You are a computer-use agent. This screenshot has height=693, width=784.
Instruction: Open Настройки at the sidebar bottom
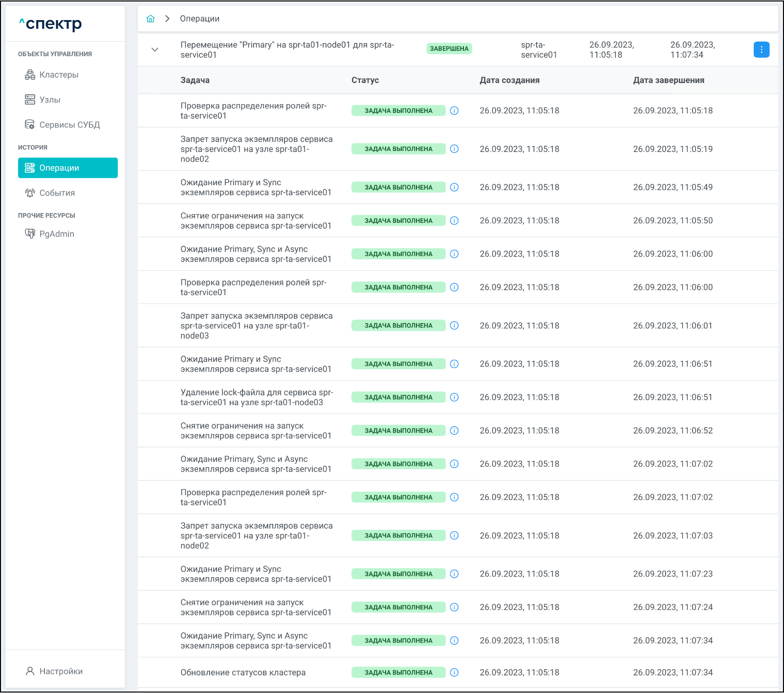tap(61, 671)
